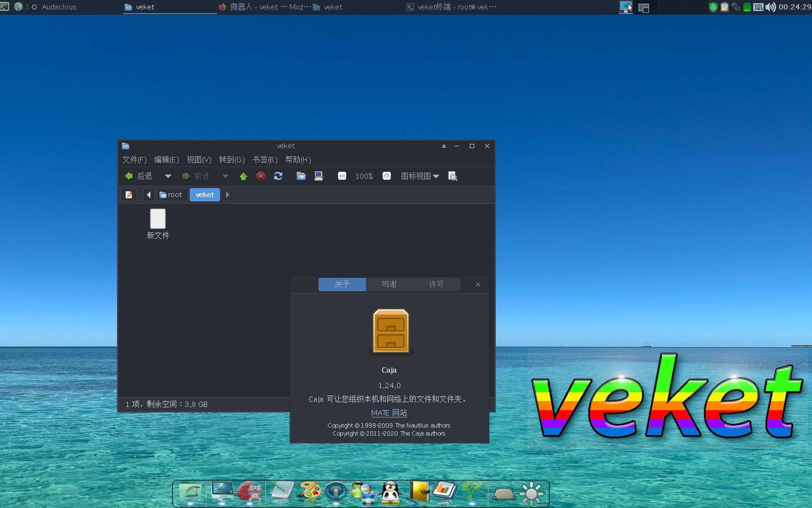Zoom out with the minus icon
Image resolution: width=812 pixels, height=508 pixels.
coord(342,176)
